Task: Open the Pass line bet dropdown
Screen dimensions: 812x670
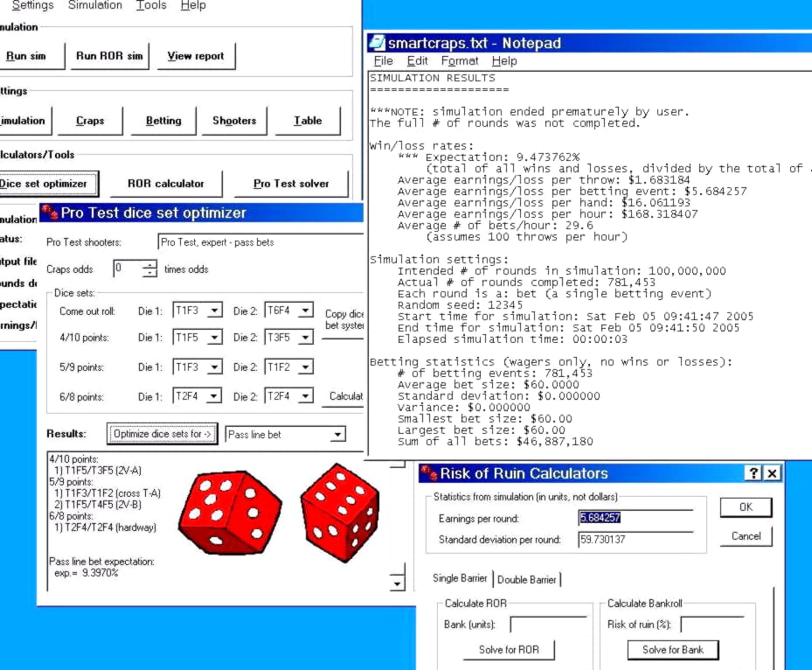Action: pos(337,434)
